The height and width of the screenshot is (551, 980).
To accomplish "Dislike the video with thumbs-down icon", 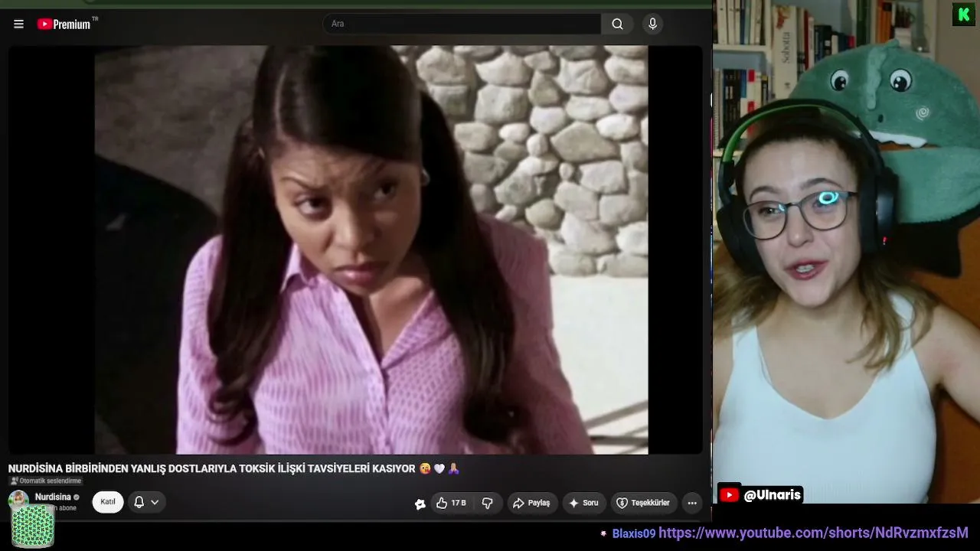I will tap(487, 503).
